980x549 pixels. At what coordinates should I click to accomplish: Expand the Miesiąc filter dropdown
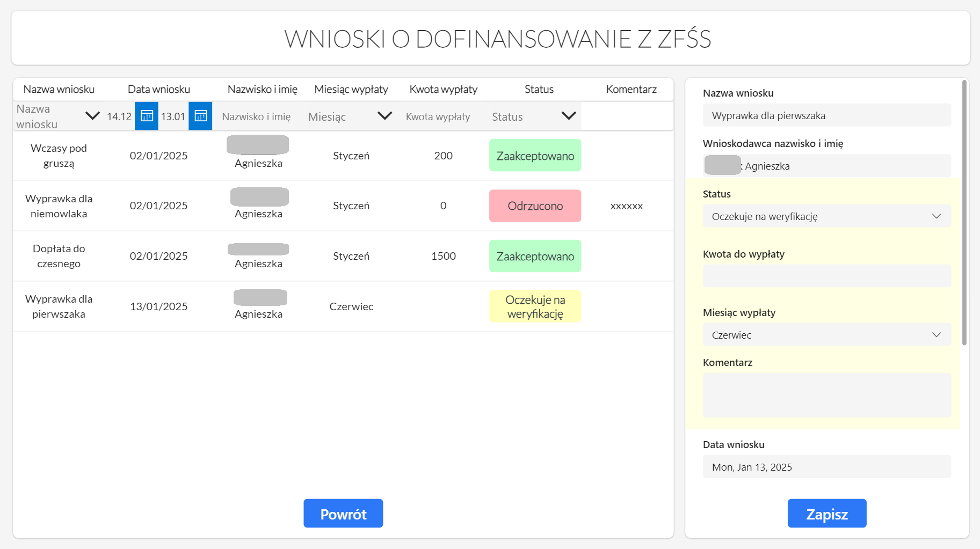coord(384,116)
